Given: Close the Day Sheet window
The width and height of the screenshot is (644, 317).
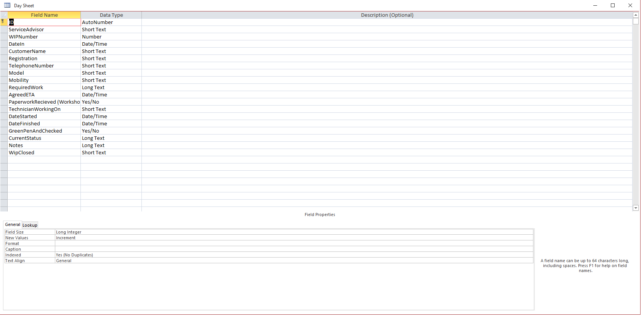Looking at the screenshot, I should point(630,5).
